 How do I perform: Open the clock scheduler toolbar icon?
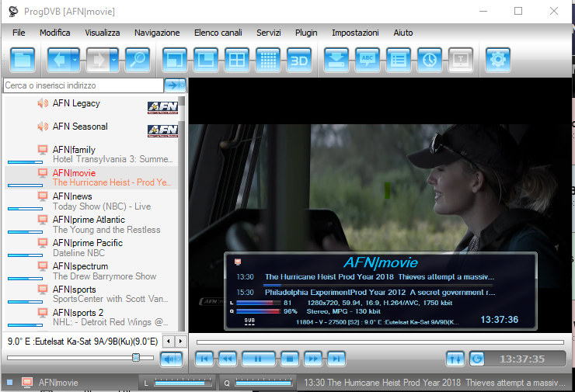click(x=430, y=60)
